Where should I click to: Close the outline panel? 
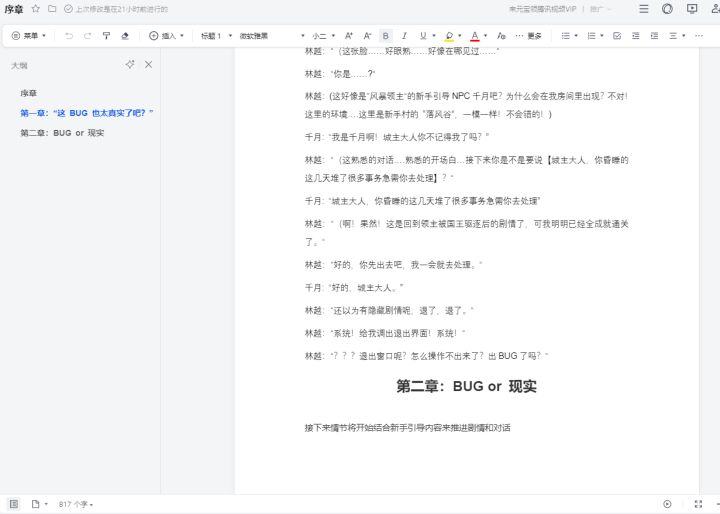149,64
